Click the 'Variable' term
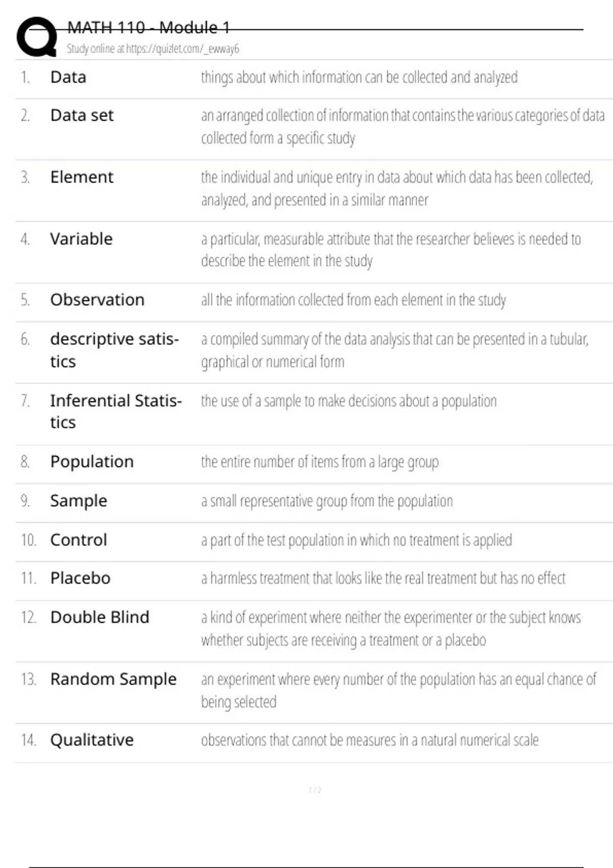Screen dimensions: 613x868 (81, 239)
